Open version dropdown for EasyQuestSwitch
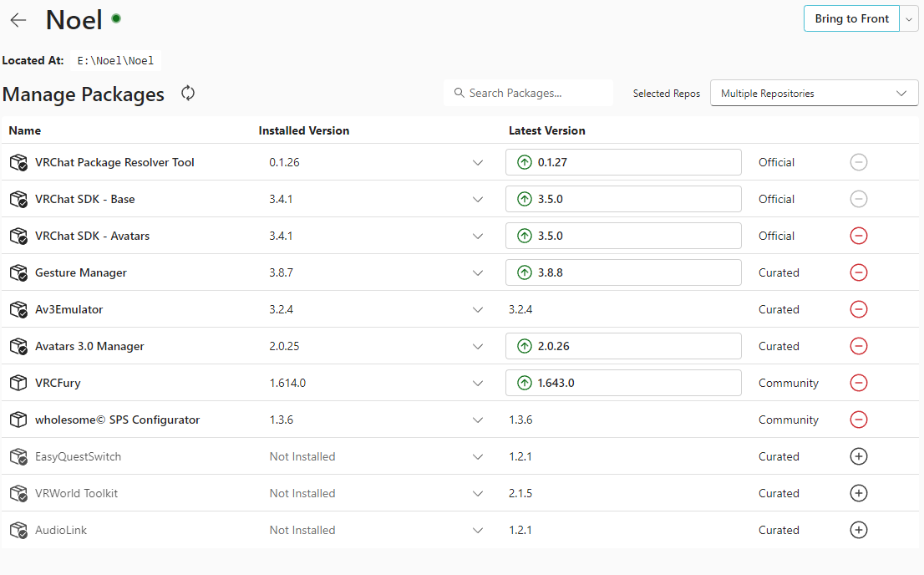The height and width of the screenshot is (575, 924). coord(478,457)
